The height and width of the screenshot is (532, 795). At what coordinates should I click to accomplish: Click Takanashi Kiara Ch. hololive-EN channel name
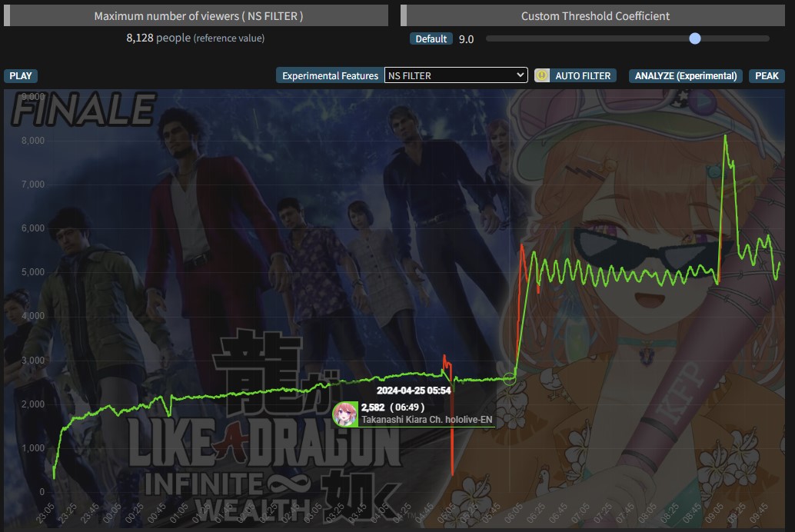point(427,420)
